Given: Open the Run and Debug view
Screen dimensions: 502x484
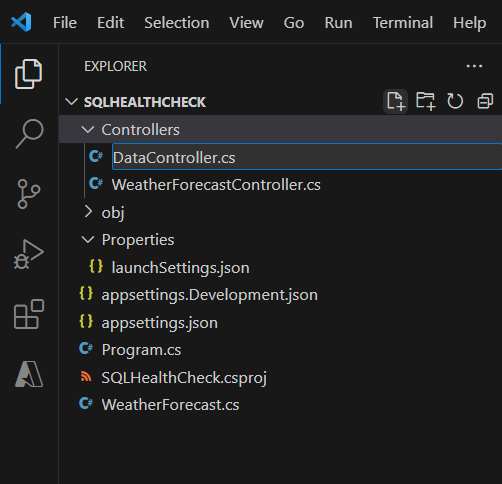Looking at the screenshot, I should coord(29,254).
